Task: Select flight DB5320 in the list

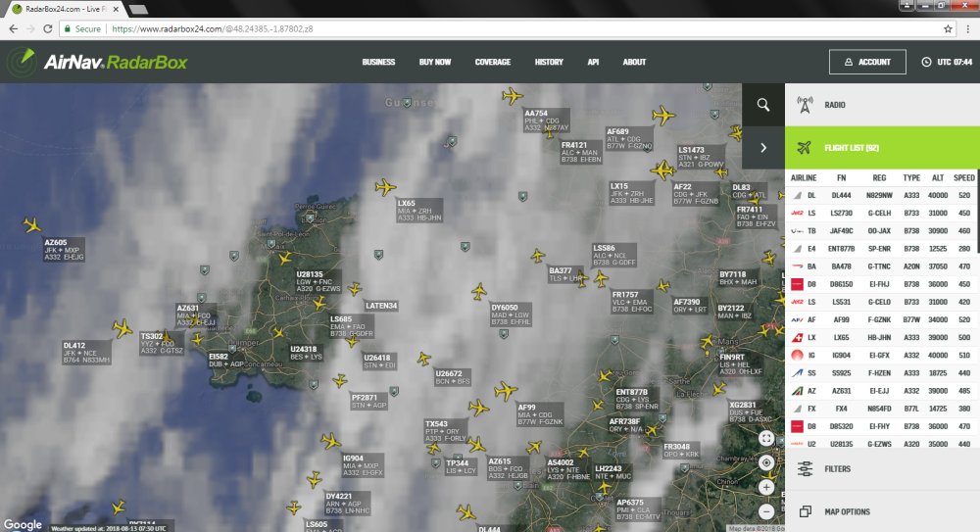Action: pos(881,426)
